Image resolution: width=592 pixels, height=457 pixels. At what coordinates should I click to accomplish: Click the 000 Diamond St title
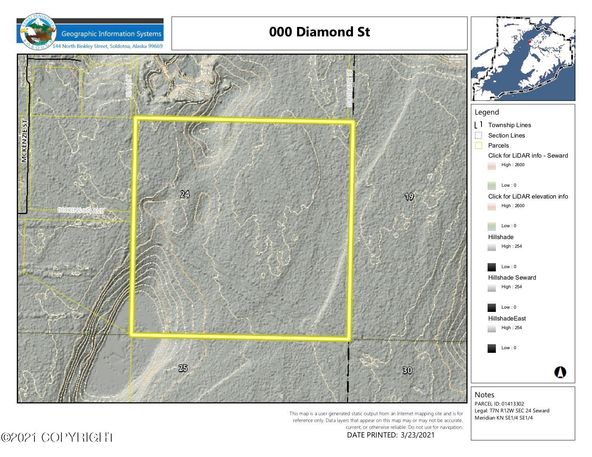click(319, 32)
